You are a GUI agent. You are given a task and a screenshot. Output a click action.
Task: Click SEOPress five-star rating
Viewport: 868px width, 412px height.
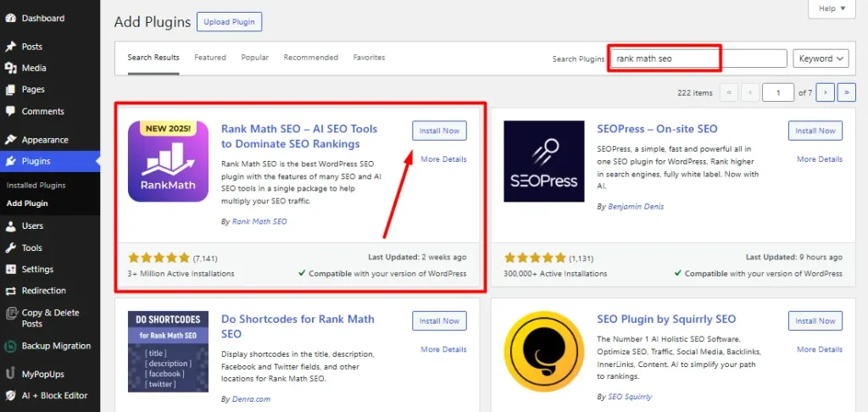(x=535, y=258)
